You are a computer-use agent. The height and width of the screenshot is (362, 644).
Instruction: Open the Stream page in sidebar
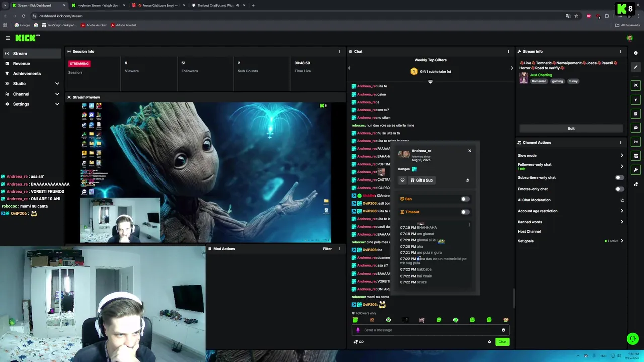tap(32, 53)
